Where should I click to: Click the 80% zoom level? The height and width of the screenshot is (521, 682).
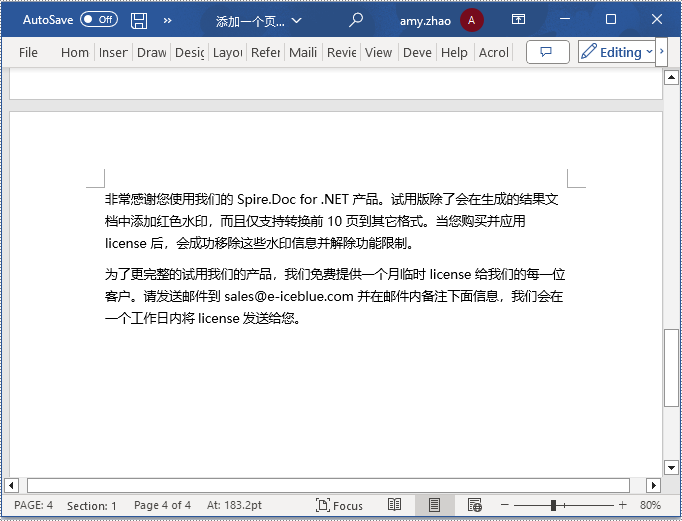650,505
